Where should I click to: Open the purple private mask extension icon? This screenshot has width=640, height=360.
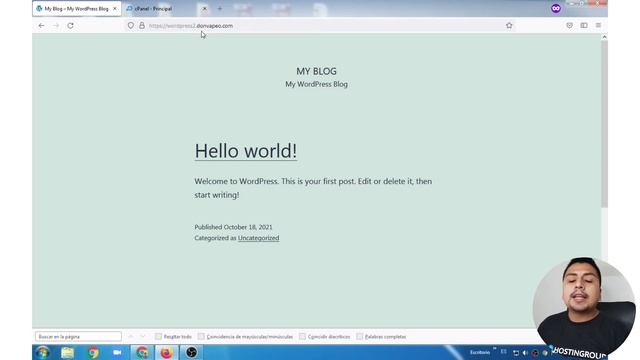click(x=556, y=8)
